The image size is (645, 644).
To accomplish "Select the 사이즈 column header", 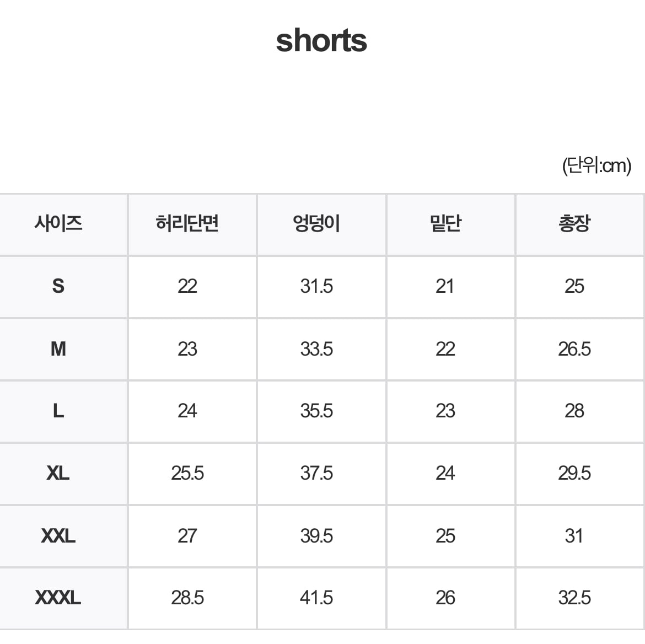I will [x=58, y=224].
